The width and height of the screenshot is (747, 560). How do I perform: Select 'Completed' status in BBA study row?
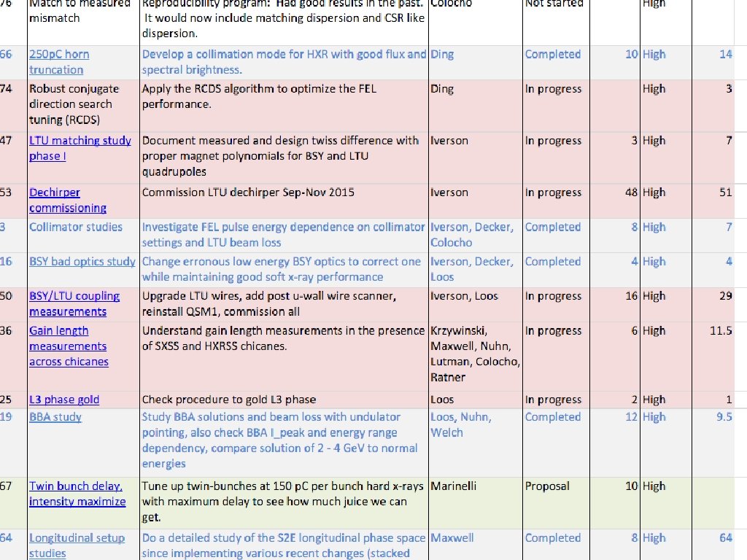[x=556, y=443]
